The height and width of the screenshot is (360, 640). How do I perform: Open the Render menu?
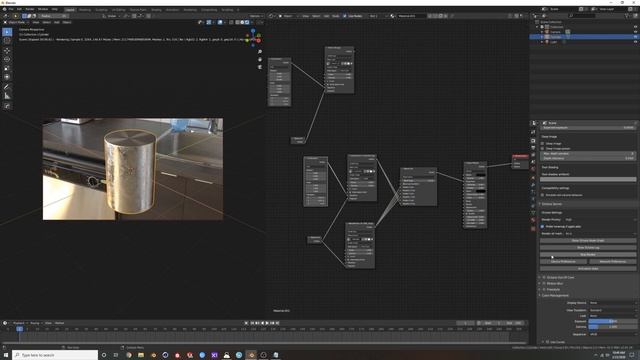[x=30, y=9]
